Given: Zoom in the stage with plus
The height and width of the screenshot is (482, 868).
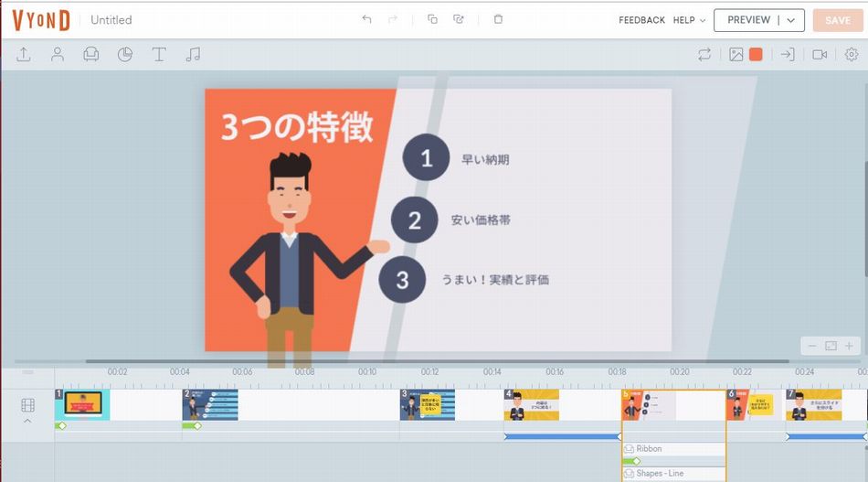Looking at the screenshot, I should tap(849, 347).
